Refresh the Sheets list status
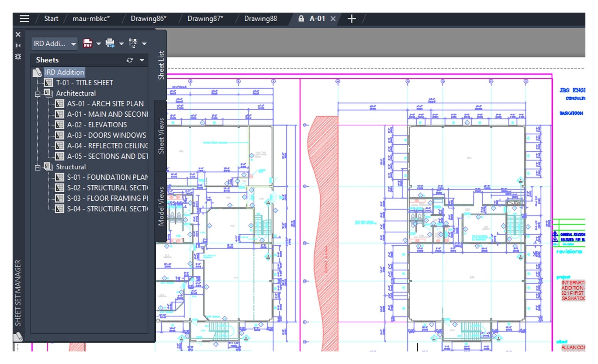This screenshot has width=598, height=364. pos(129,60)
